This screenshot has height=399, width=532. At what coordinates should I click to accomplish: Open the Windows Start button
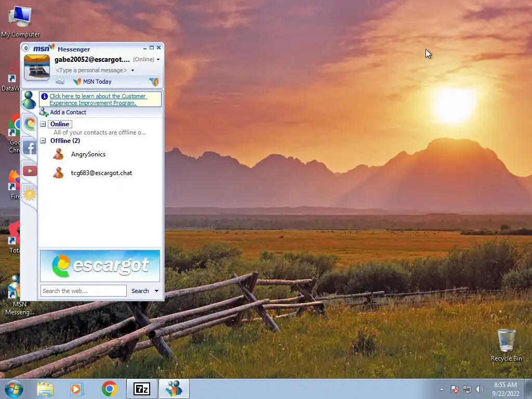click(14, 389)
